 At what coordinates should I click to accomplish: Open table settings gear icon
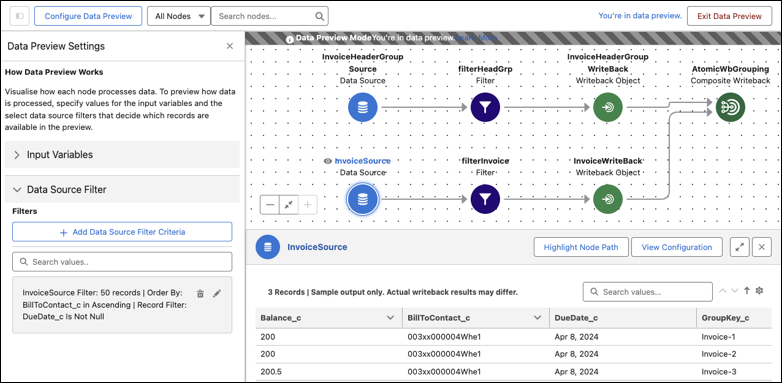(x=760, y=291)
